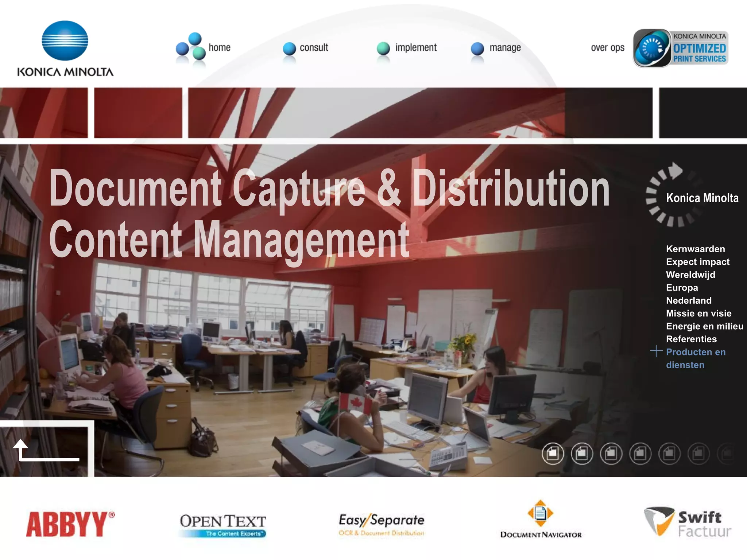Screen dimensions: 747x560
Task: Click the blue sphere beside manage
Action: (477, 48)
